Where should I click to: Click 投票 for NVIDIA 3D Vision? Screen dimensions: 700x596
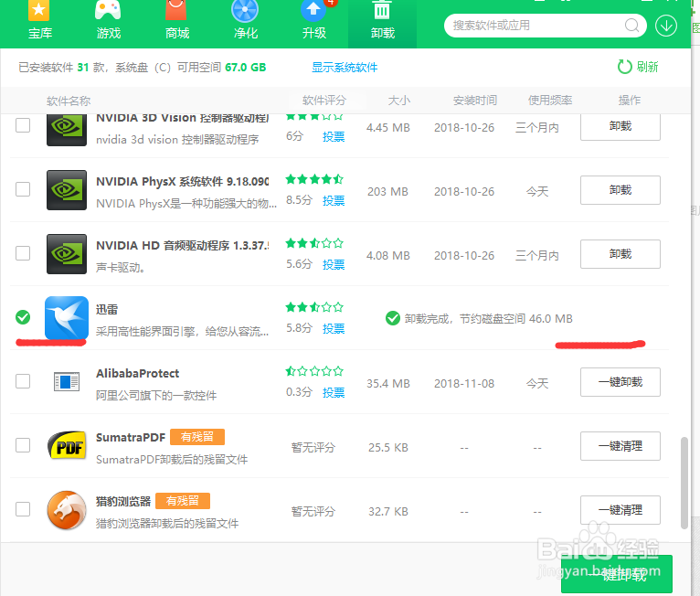(x=334, y=136)
